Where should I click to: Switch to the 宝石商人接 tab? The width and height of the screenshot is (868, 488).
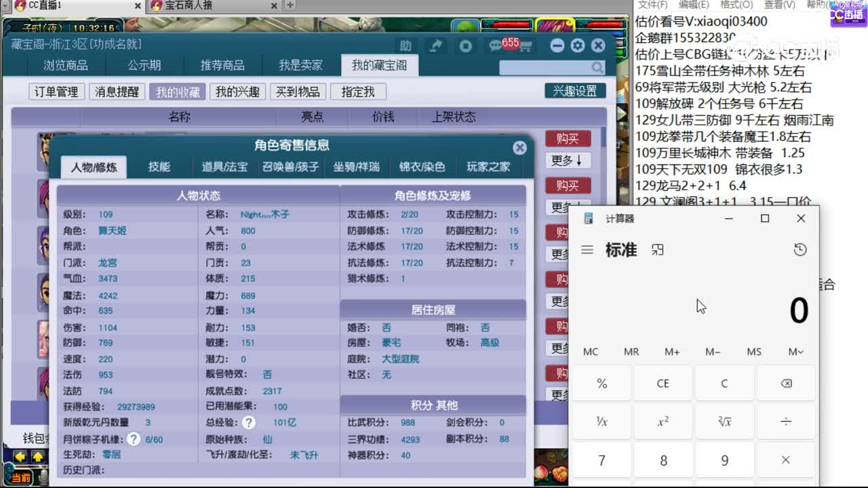point(215,5)
